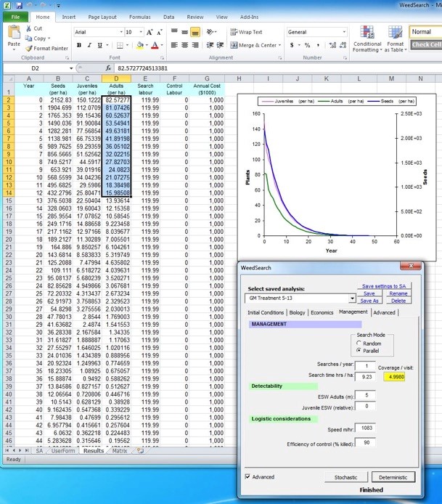Open the General number format dropdown
Viewport: 442px width, 504px height.
[344, 32]
